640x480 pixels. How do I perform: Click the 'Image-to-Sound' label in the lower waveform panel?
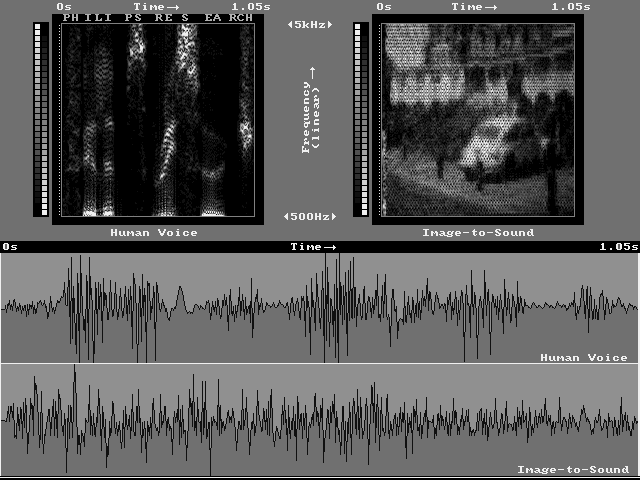click(573, 469)
